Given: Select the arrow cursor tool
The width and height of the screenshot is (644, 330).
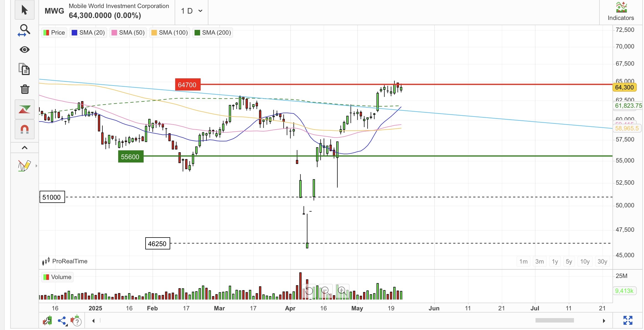Looking at the screenshot, I should 24,10.
